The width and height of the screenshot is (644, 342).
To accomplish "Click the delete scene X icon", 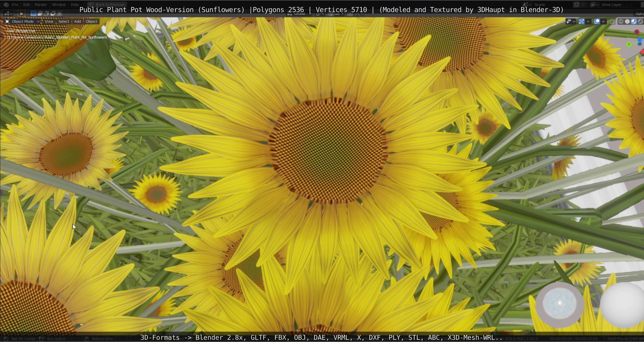I will (583, 4).
